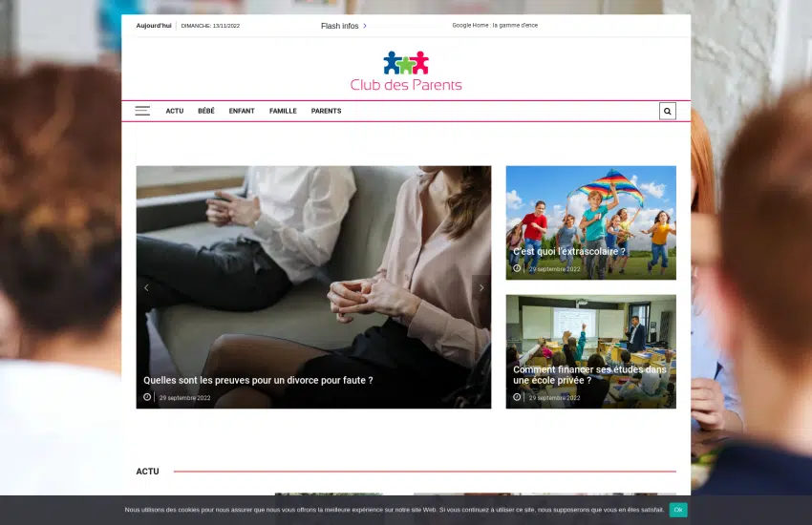Click the Flash infos arrow icon
The width and height of the screenshot is (812, 525).
tap(365, 26)
